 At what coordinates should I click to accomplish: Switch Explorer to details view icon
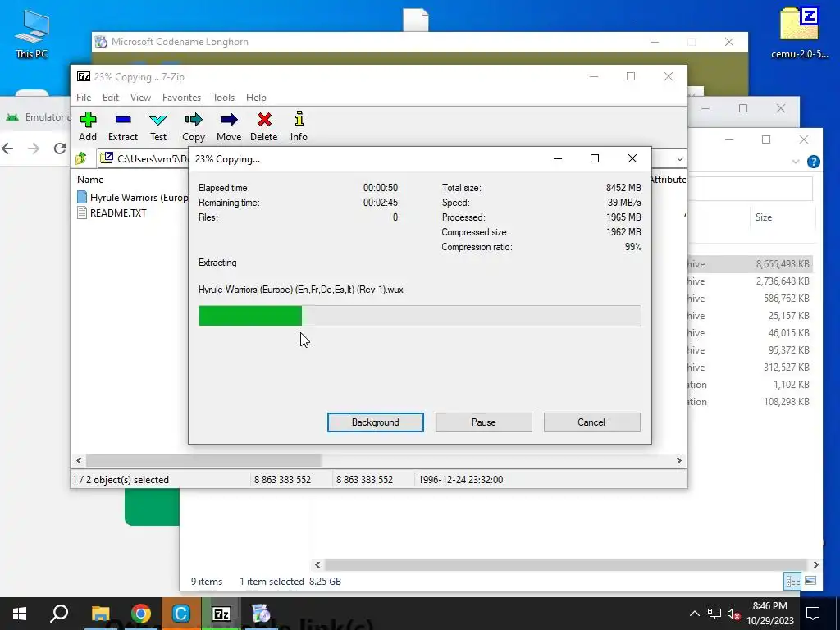tap(793, 581)
